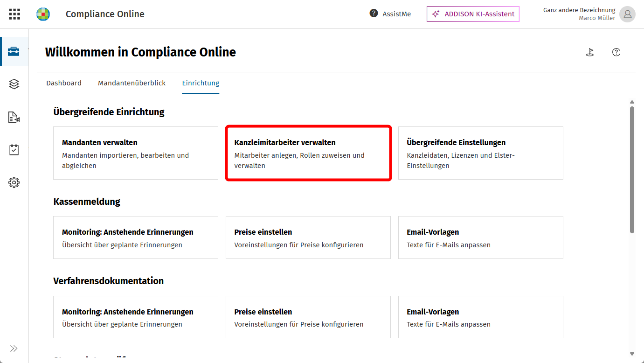Click the Compliance Online colorful logo
644x363 pixels.
click(43, 14)
